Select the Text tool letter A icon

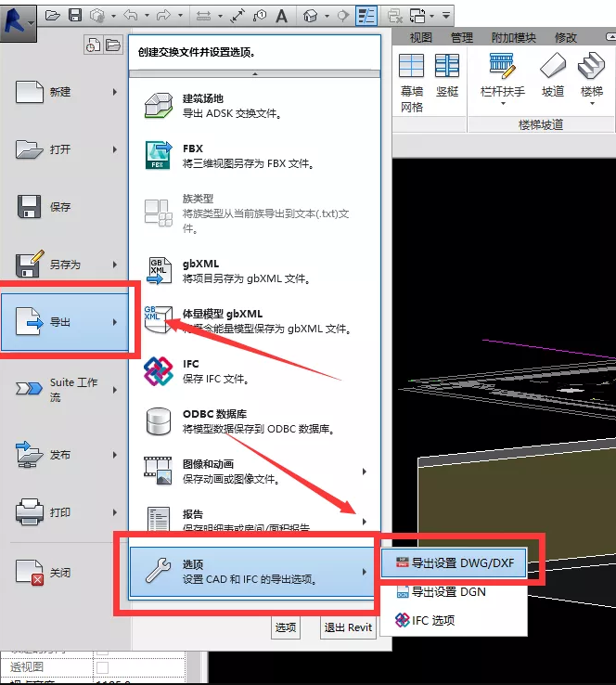(x=282, y=16)
